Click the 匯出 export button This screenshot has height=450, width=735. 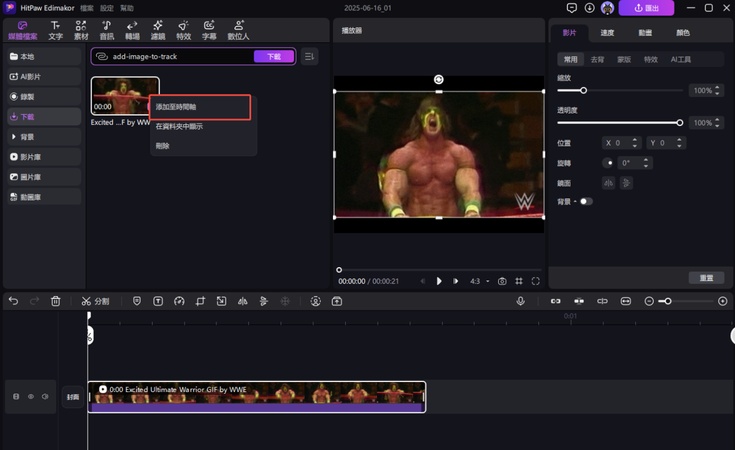click(x=646, y=8)
